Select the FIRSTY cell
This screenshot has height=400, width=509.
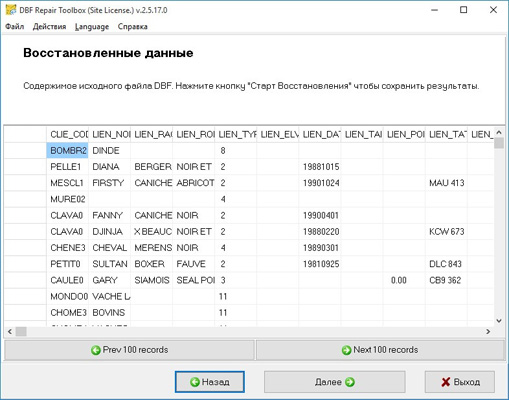[x=110, y=183]
